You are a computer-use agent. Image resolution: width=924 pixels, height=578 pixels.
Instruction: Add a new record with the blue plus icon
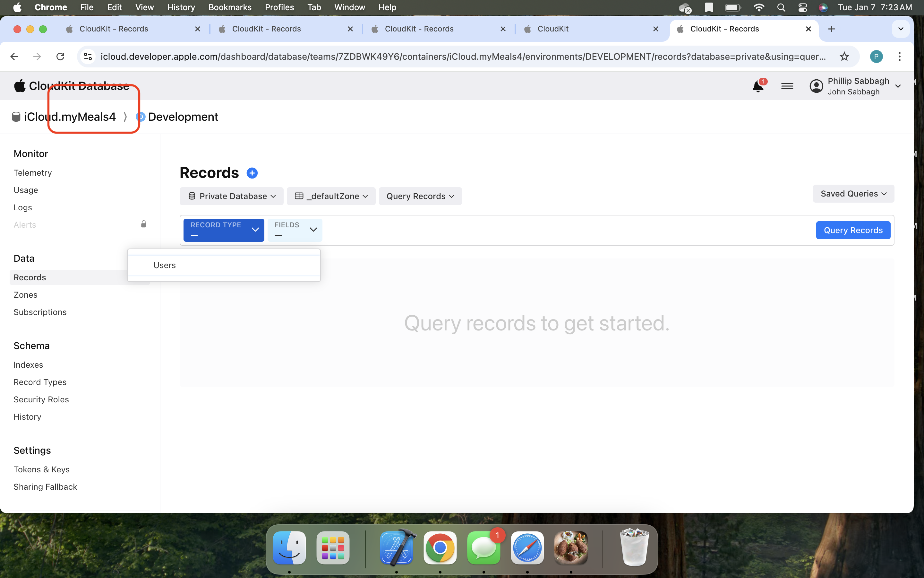point(252,173)
